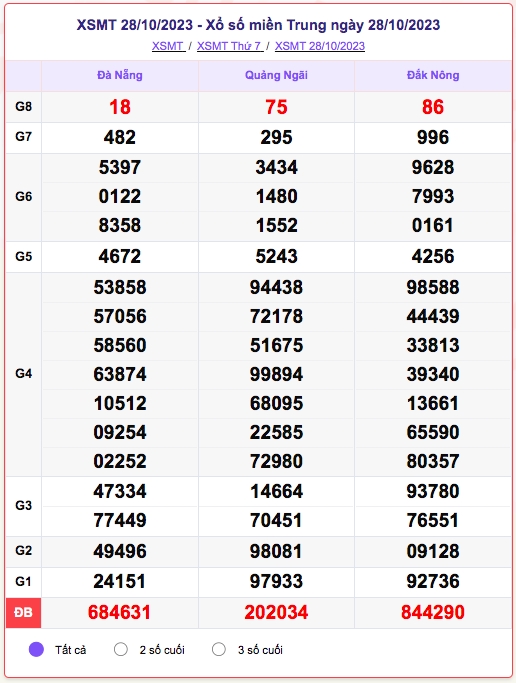Click the G7 row label
The width and height of the screenshot is (516, 683).
[24, 137]
